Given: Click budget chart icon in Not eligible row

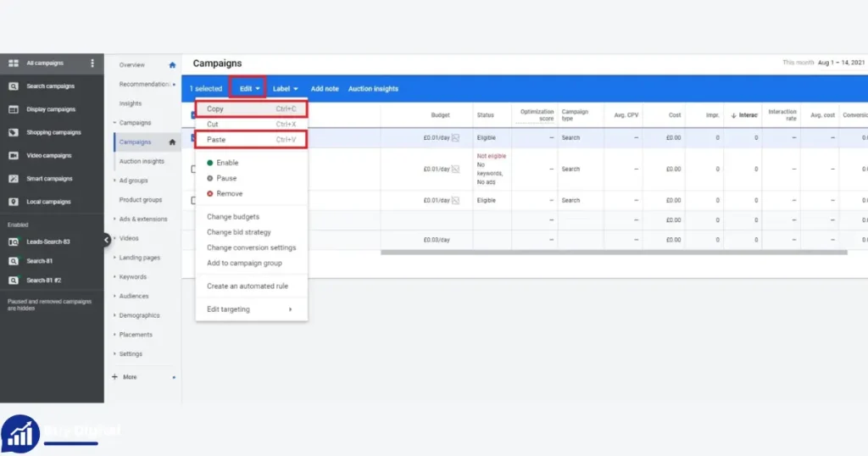Looking at the screenshot, I should tap(455, 169).
